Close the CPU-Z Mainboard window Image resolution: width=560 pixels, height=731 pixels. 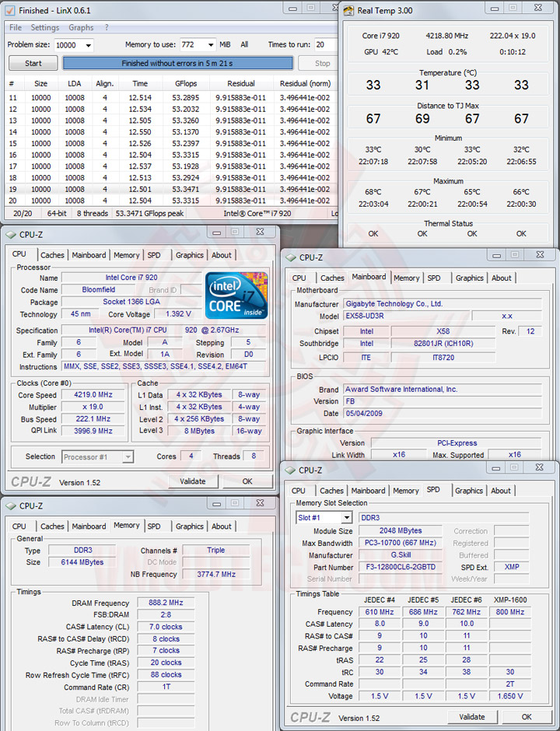coord(540,255)
